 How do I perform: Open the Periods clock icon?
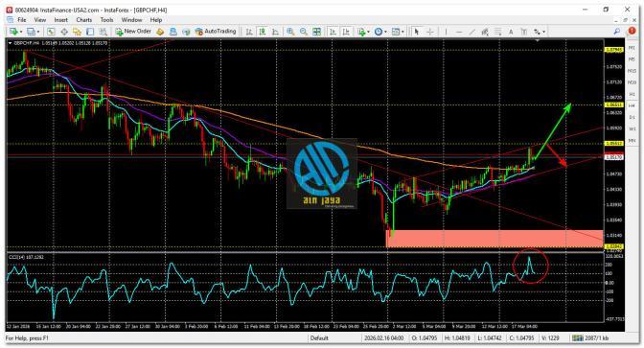379,32
